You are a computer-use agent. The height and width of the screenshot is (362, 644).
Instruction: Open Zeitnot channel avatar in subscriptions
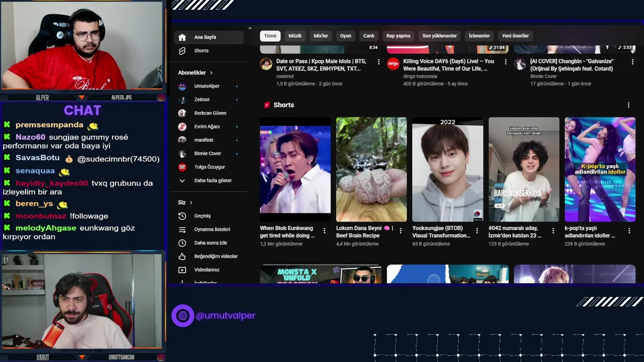point(182,100)
